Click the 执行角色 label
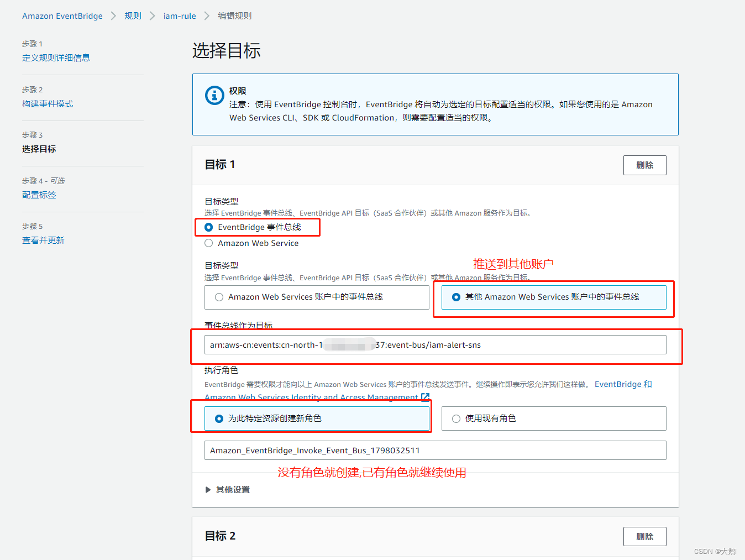 click(222, 370)
